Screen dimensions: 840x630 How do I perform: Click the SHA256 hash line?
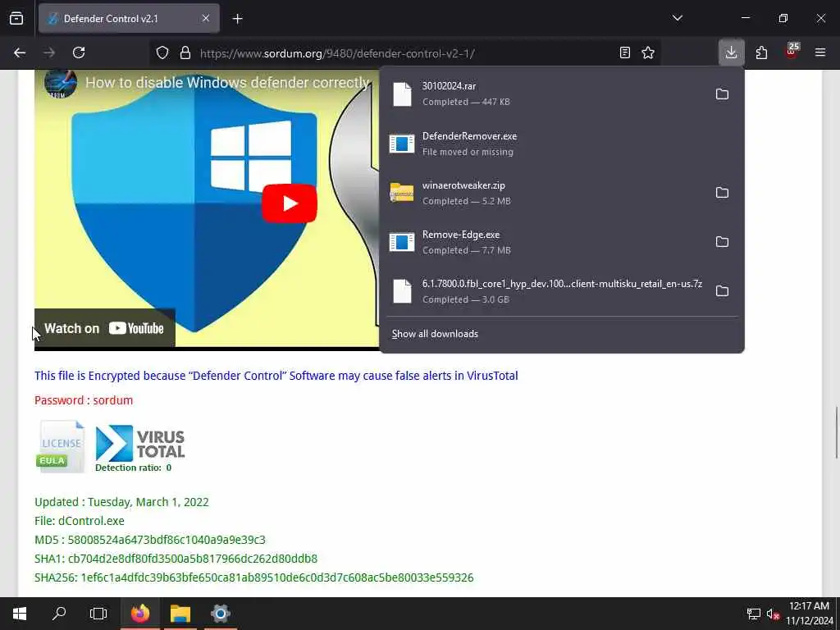tap(254, 577)
